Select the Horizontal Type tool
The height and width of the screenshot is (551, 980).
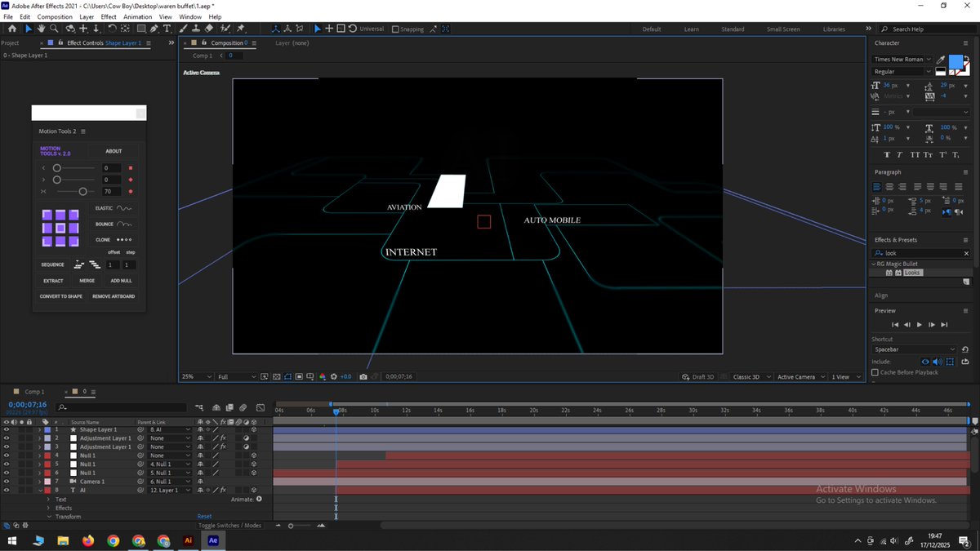click(167, 29)
